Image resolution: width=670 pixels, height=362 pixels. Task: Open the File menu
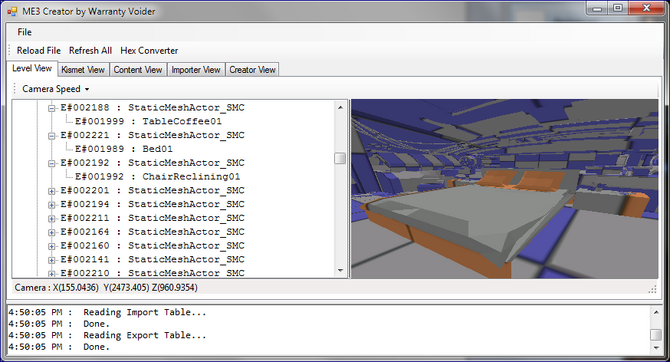(x=24, y=32)
